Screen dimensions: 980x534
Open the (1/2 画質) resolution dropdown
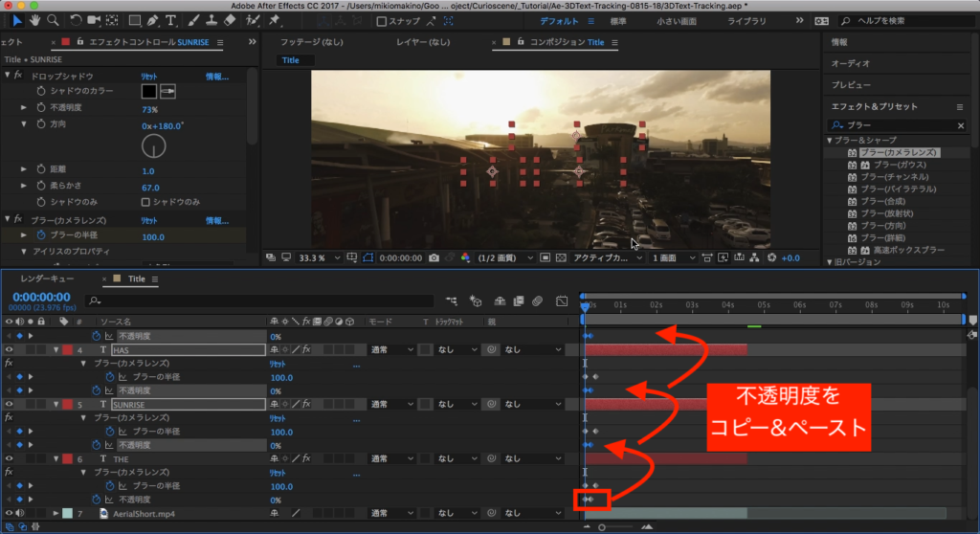point(505,257)
